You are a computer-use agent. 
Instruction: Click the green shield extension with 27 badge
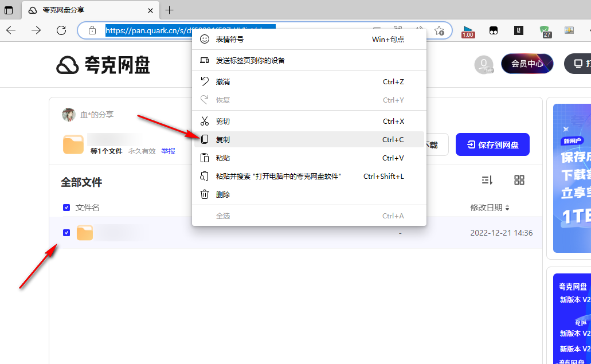point(545,32)
